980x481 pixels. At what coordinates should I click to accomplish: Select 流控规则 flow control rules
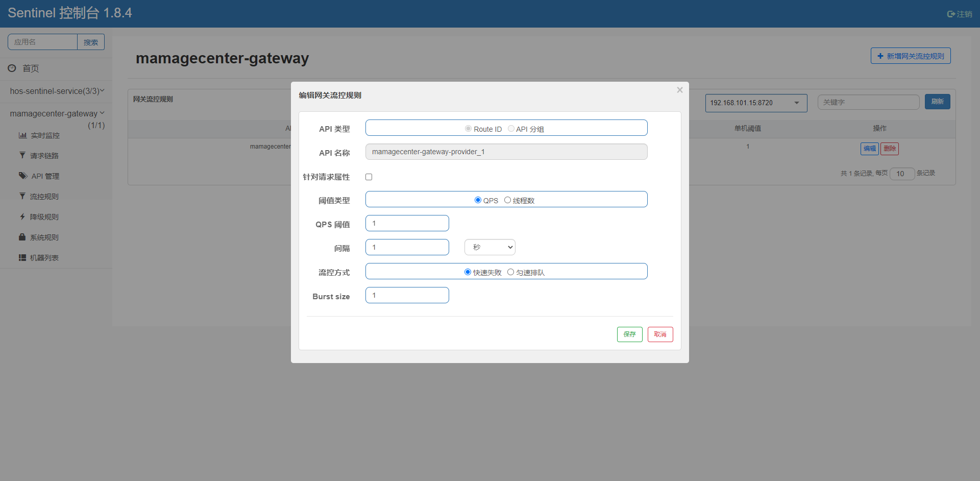(x=44, y=196)
